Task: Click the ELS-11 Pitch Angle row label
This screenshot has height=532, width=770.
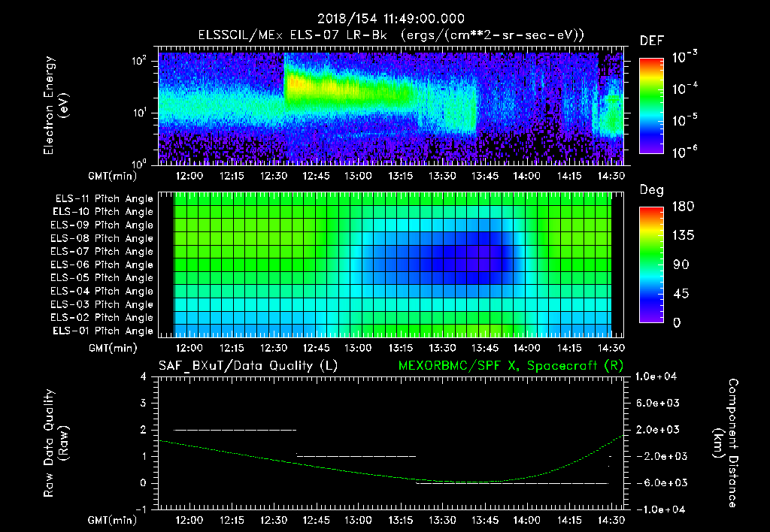Action: 104,199
